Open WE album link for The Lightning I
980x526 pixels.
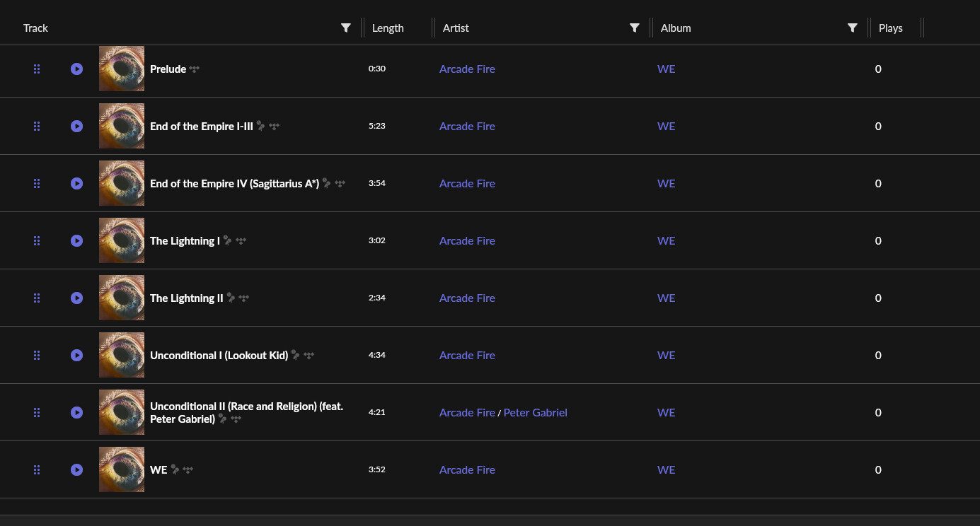point(666,240)
